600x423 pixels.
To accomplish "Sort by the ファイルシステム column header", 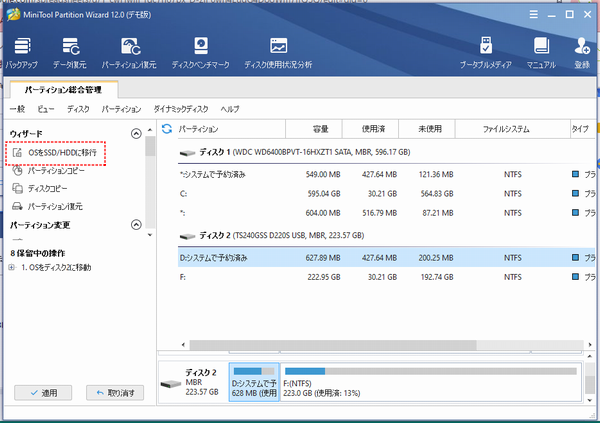I will click(x=512, y=129).
